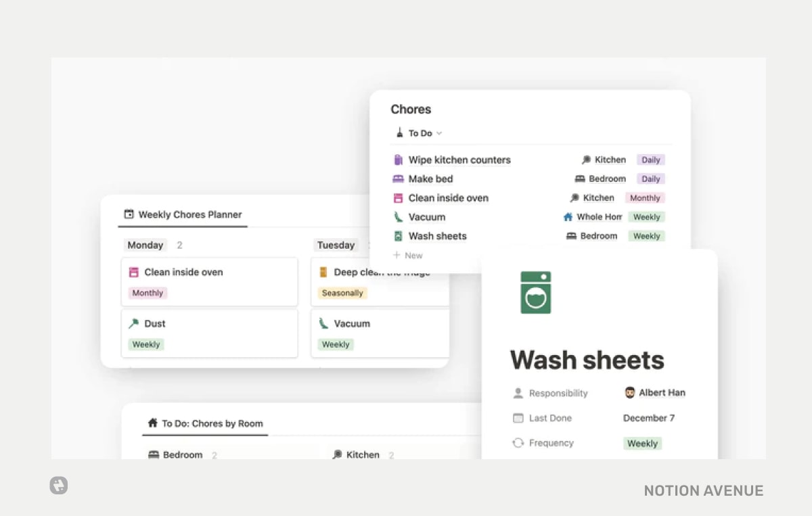
Task: Select the vacuum icon beside Vacuum task
Action: point(399,216)
